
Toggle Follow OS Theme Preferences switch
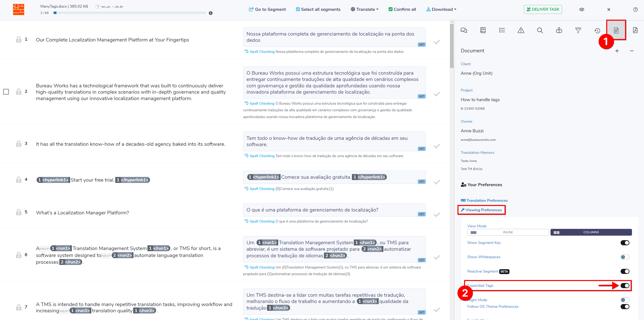(625, 306)
